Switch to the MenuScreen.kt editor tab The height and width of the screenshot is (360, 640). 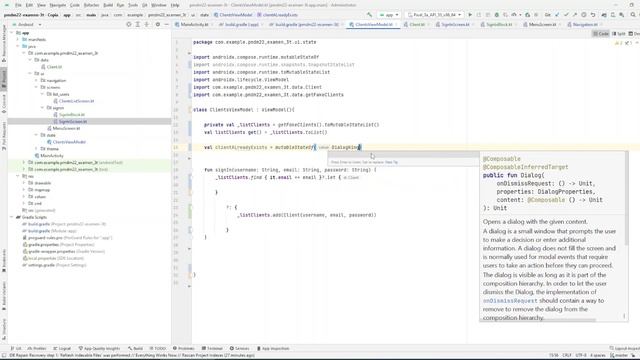542,24
